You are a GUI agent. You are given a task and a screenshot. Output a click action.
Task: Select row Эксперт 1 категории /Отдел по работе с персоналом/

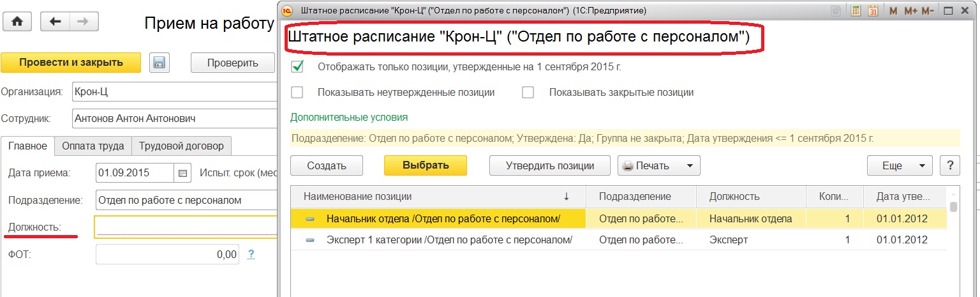619,240
